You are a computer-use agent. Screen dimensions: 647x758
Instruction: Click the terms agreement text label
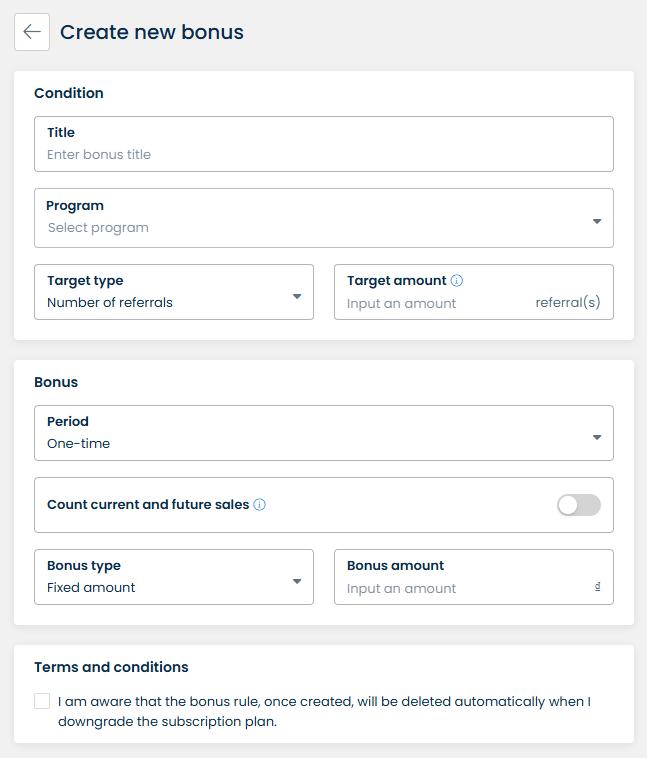(324, 711)
